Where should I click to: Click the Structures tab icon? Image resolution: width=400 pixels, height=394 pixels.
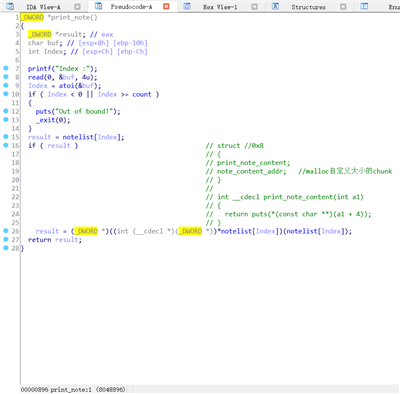click(275, 6)
